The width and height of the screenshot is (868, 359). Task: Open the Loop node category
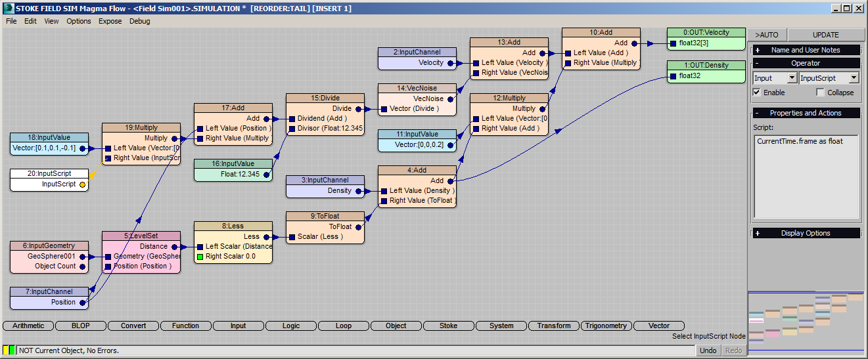point(344,326)
